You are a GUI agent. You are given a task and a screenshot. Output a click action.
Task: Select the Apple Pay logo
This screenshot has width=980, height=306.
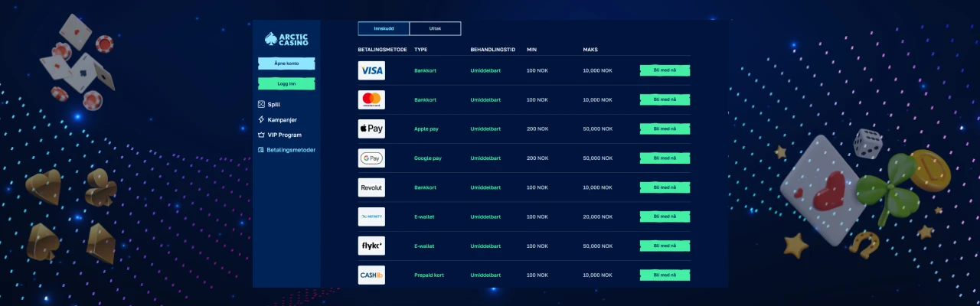coord(371,129)
